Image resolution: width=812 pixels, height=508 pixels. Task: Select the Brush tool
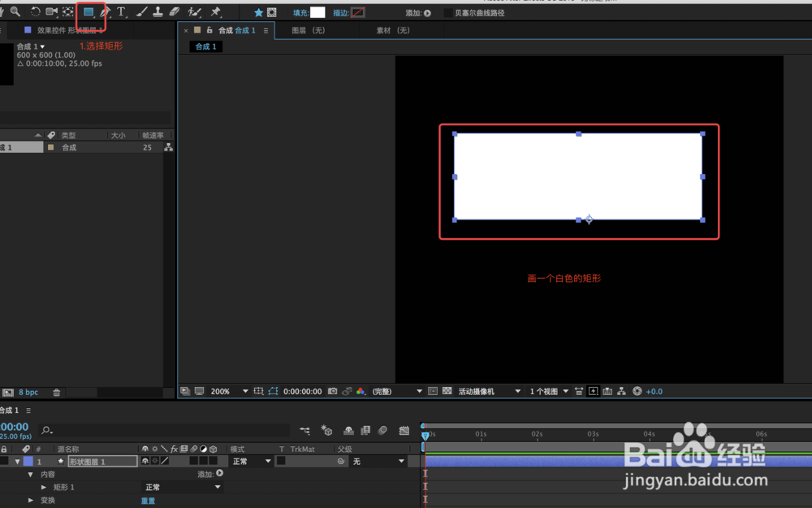(141, 11)
